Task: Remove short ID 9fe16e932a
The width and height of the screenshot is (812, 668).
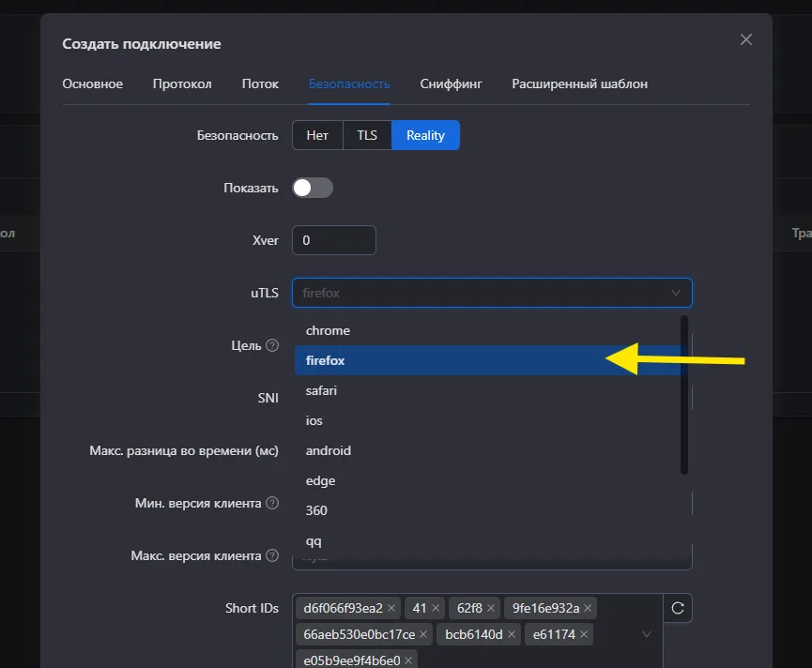Action: click(588, 608)
